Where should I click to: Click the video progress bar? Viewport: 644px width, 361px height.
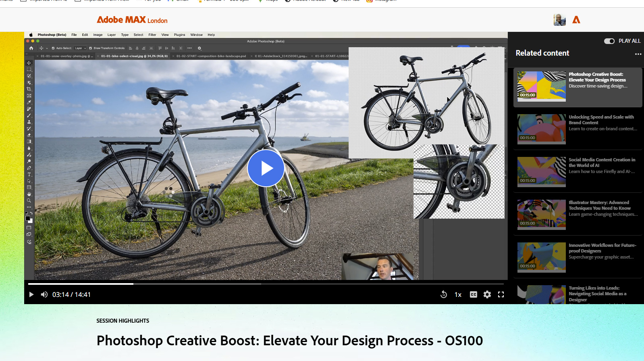[x=266, y=284]
